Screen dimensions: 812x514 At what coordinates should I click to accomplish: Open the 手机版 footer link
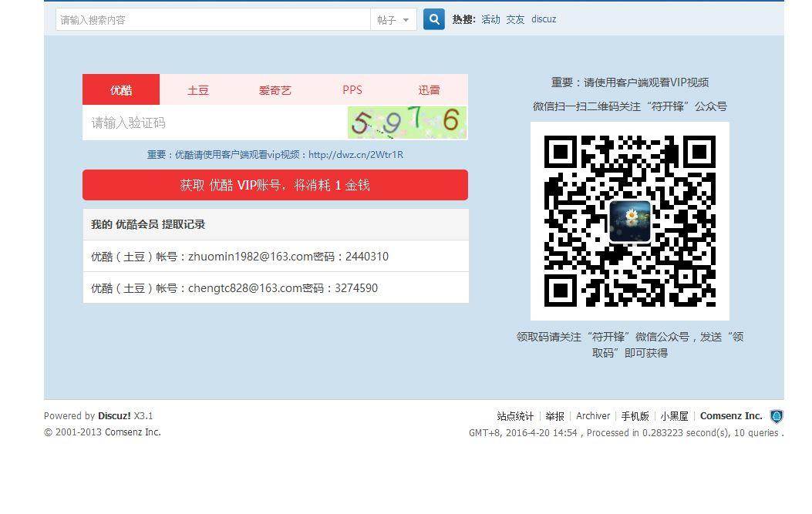pos(635,416)
